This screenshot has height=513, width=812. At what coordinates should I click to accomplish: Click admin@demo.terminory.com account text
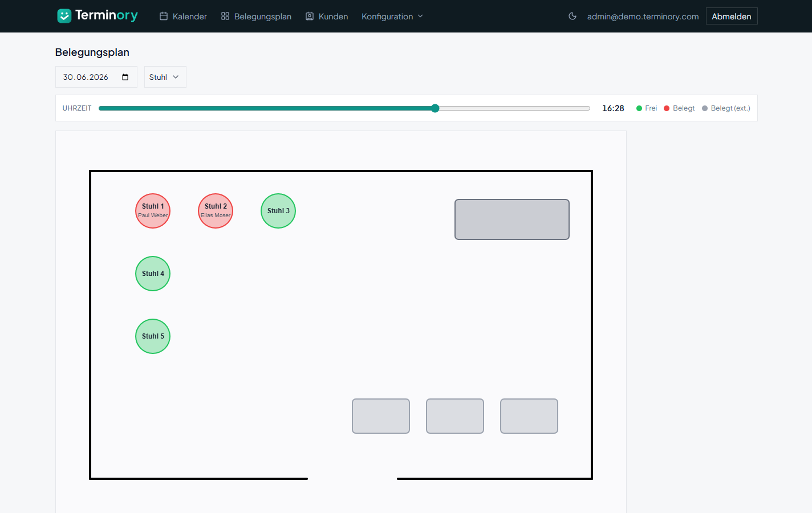643,17
